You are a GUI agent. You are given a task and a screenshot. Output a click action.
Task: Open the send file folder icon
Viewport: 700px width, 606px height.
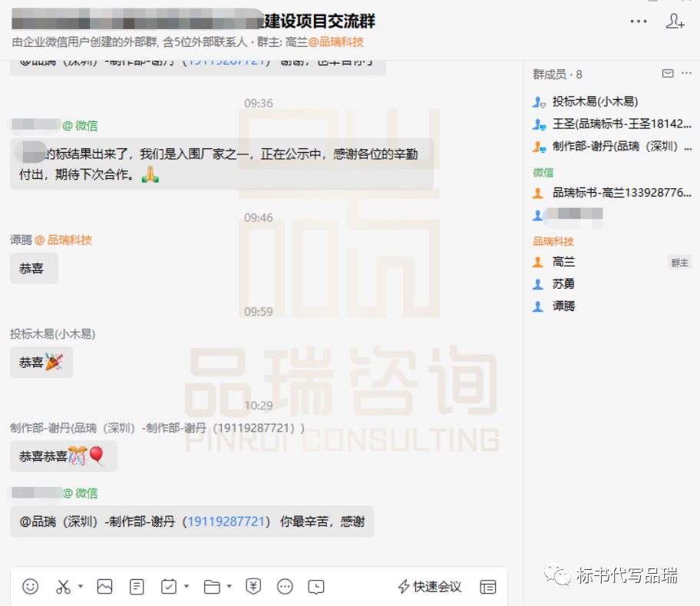click(x=212, y=586)
